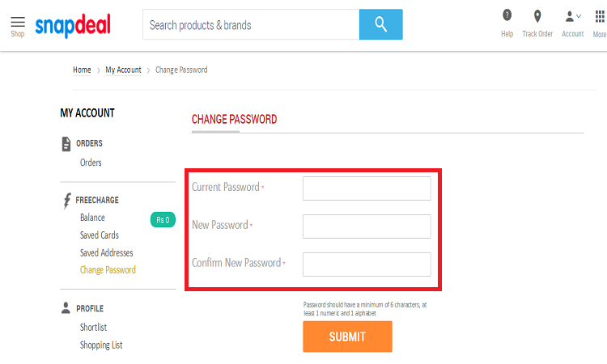Screen dimensions: 607x364
Task: Focus the Current Password field
Action: click(367, 188)
